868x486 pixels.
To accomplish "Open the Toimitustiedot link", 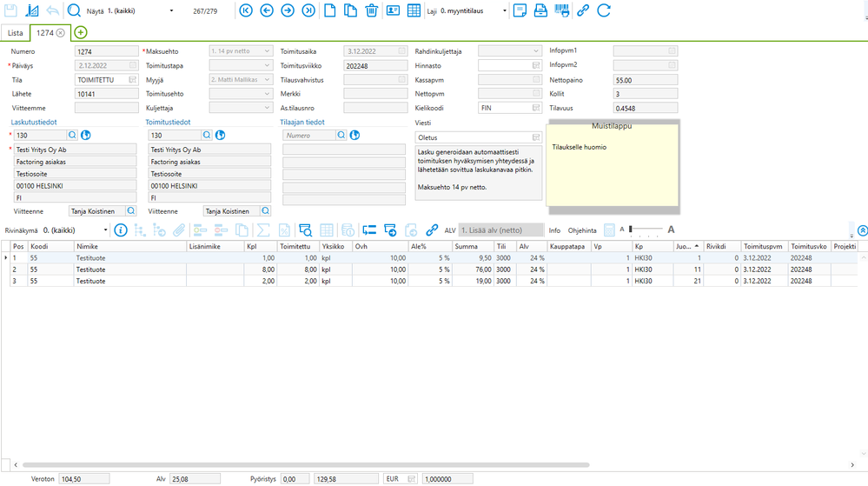I will [168, 122].
